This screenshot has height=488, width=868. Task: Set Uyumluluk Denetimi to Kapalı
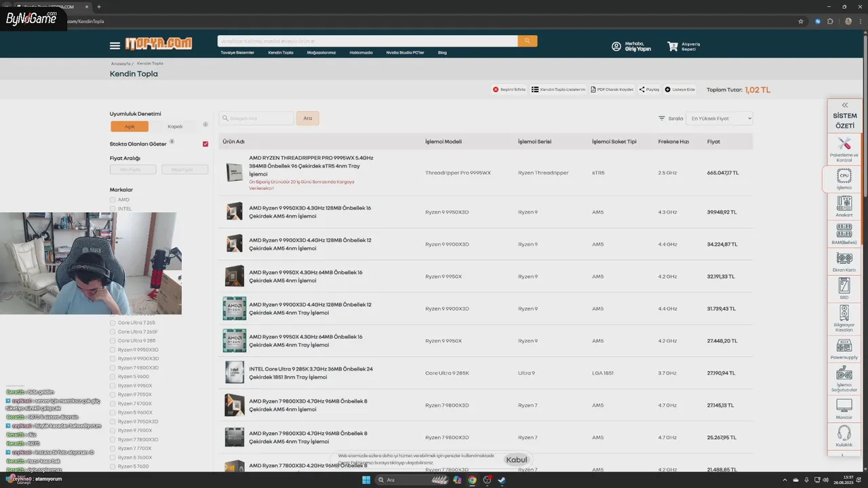click(x=175, y=126)
